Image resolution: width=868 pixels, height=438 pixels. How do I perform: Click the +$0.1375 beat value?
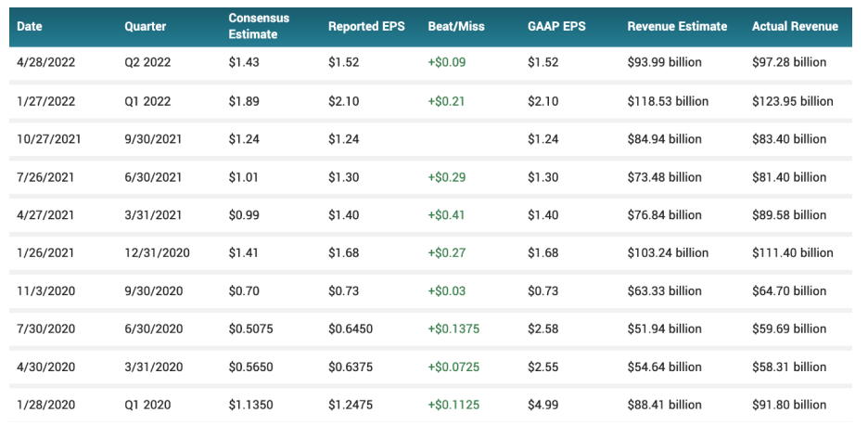(x=453, y=328)
